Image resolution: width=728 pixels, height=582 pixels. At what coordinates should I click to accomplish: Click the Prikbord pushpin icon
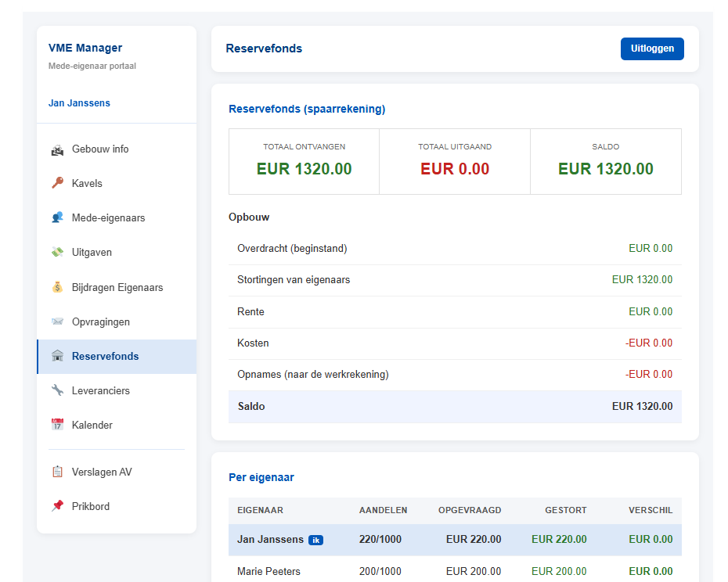(x=57, y=506)
